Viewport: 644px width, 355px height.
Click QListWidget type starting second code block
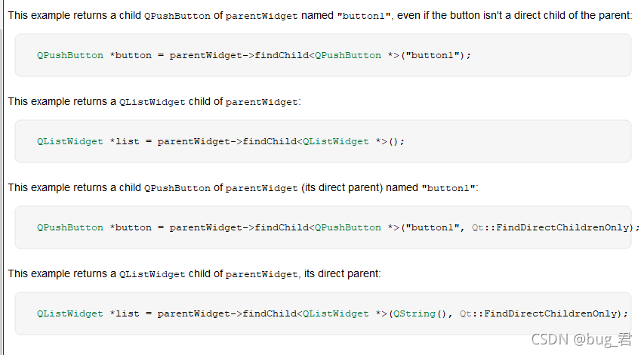coord(70,142)
